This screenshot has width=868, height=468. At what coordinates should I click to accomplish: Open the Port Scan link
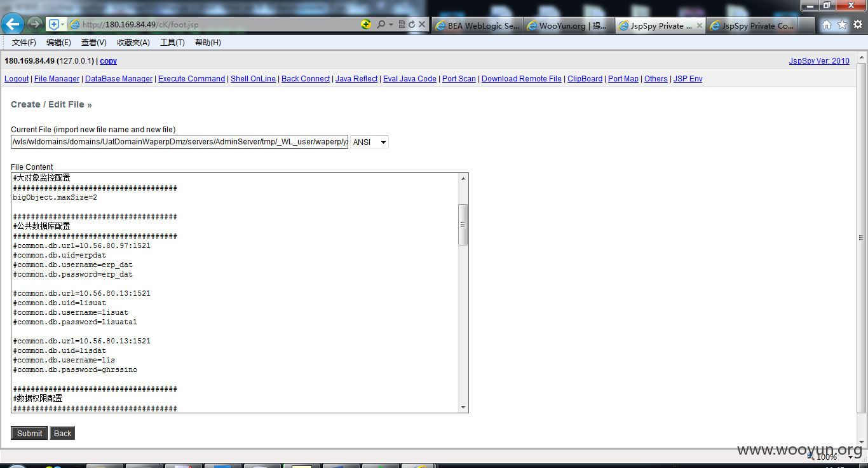[459, 79]
